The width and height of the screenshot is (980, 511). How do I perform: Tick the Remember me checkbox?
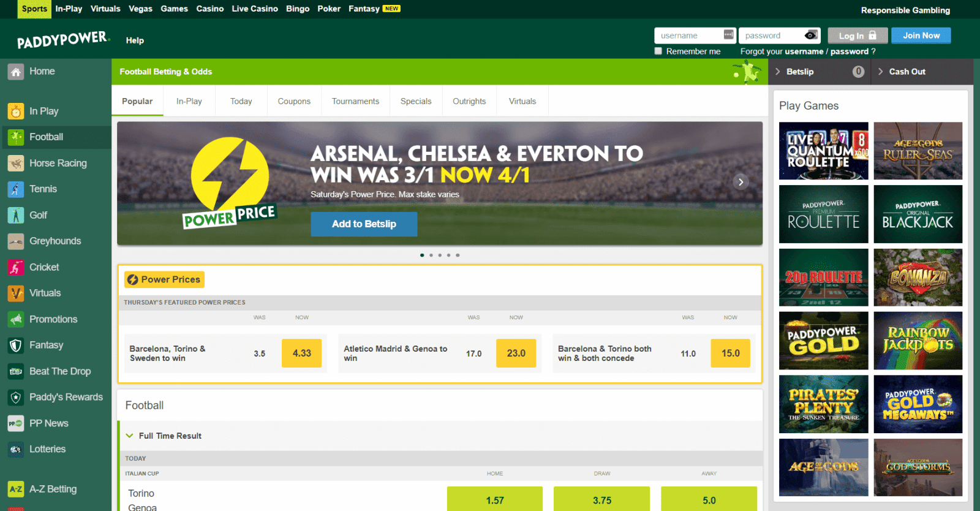coord(658,51)
